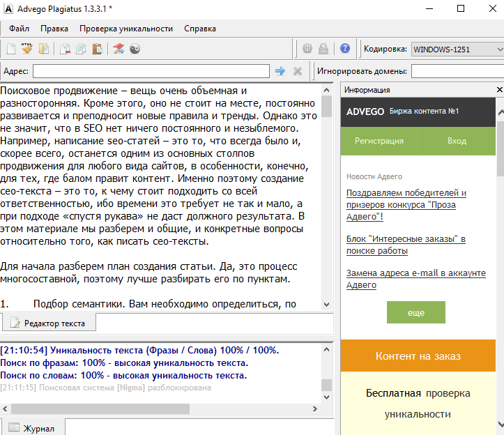Click the Copy toolbar icon

pos(81,49)
